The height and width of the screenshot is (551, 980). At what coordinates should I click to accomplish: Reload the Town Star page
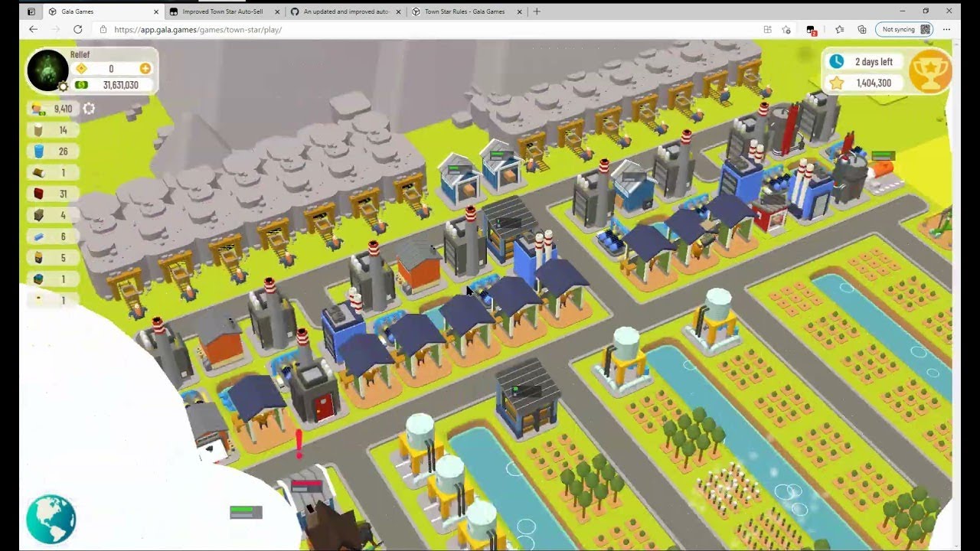pyautogui.click(x=77, y=30)
